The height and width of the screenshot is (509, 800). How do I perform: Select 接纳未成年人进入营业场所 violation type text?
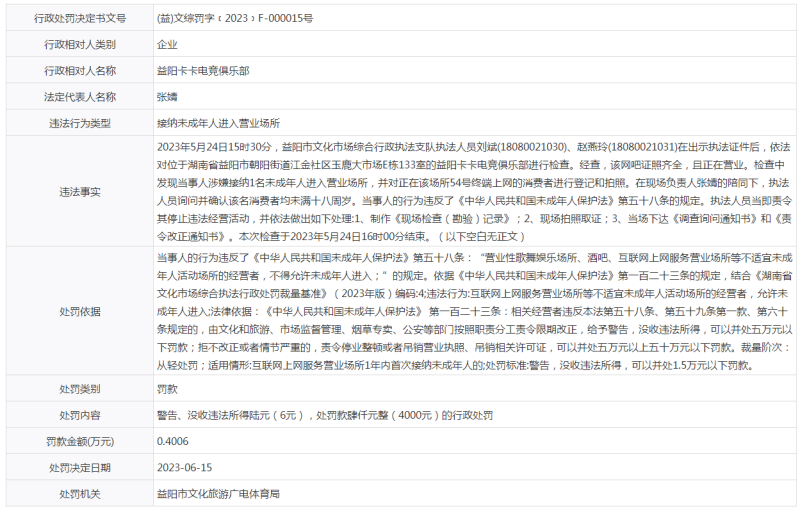[x=216, y=123]
